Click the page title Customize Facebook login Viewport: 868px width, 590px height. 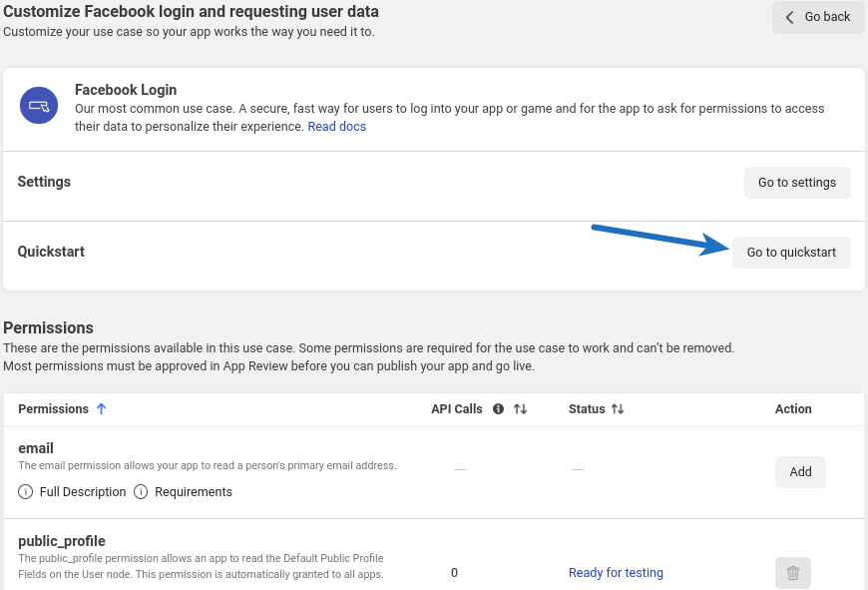pos(191,11)
